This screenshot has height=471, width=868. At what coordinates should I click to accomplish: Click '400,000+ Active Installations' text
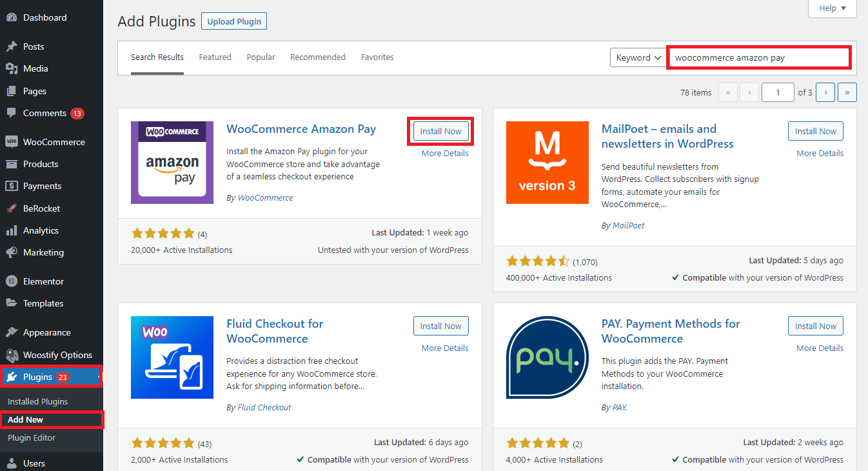(x=559, y=278)
